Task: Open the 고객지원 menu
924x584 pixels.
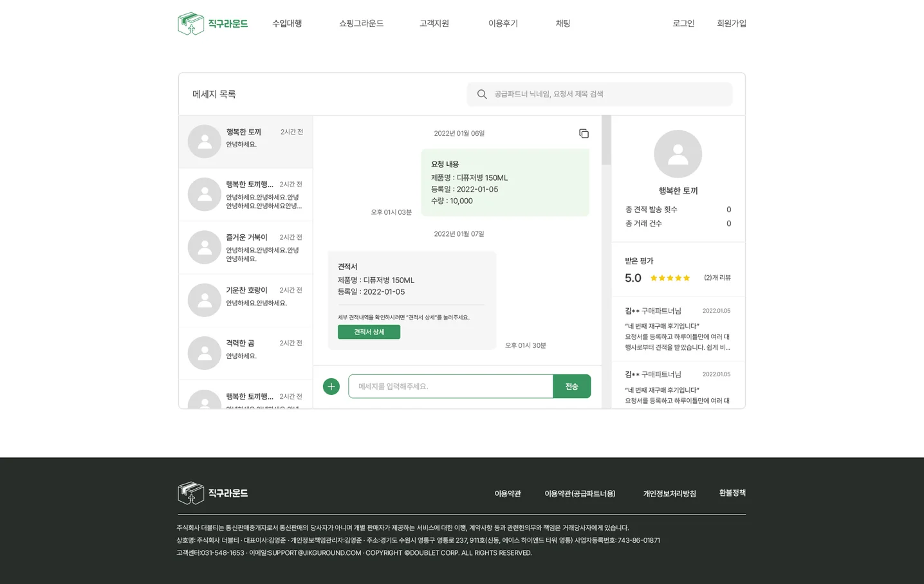Action: (434, 23)
